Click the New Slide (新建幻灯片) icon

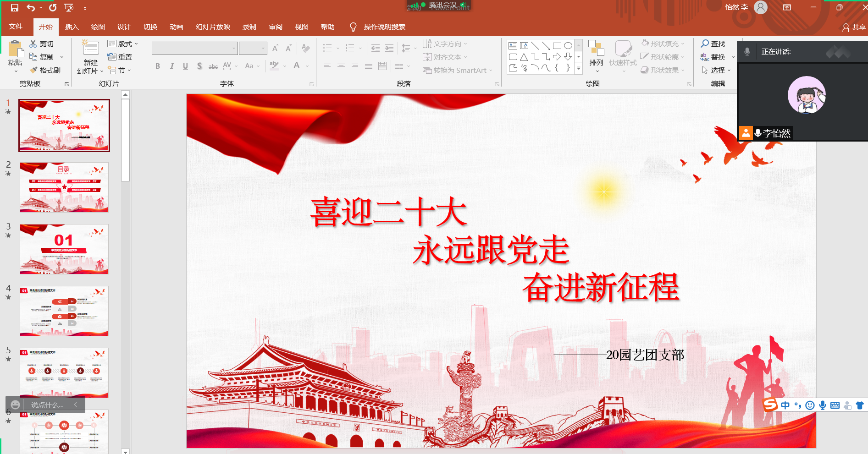coord(90,49)
